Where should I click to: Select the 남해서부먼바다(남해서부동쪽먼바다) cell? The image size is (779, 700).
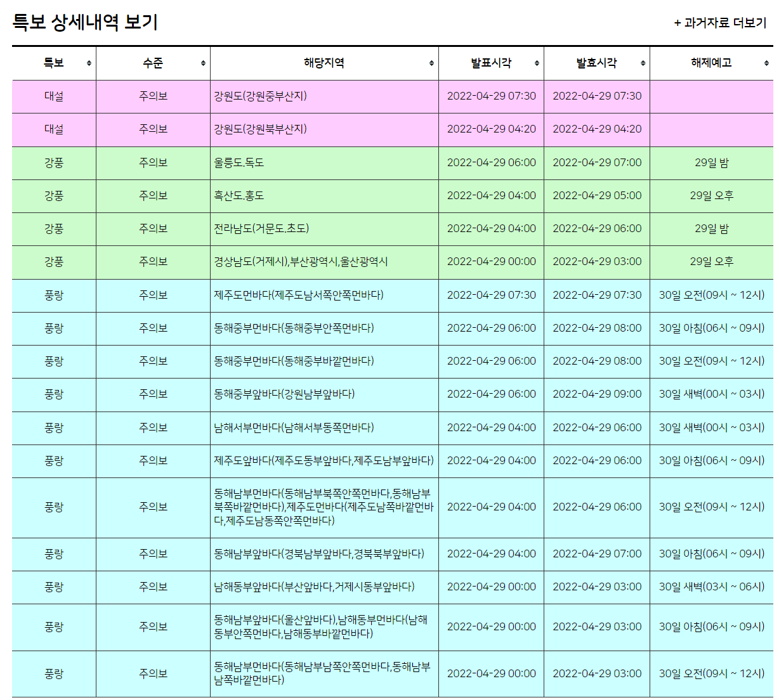click(x=324, y=428)
